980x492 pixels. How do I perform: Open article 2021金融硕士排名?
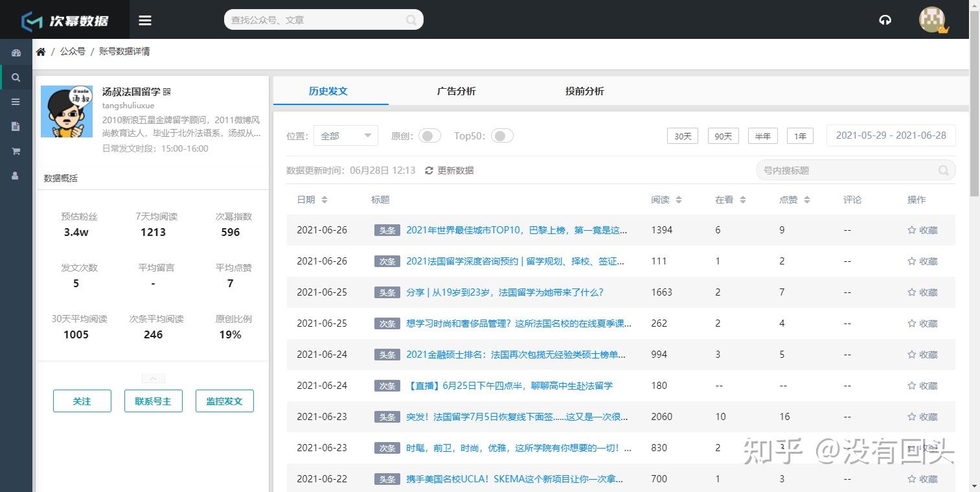click(x=516, y=355)
